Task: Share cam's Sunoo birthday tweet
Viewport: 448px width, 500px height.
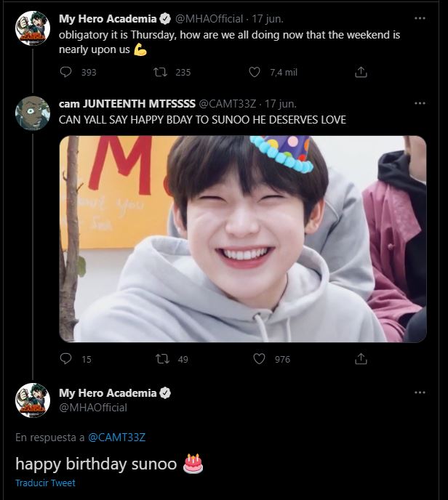Action: (x=361, y=359)
